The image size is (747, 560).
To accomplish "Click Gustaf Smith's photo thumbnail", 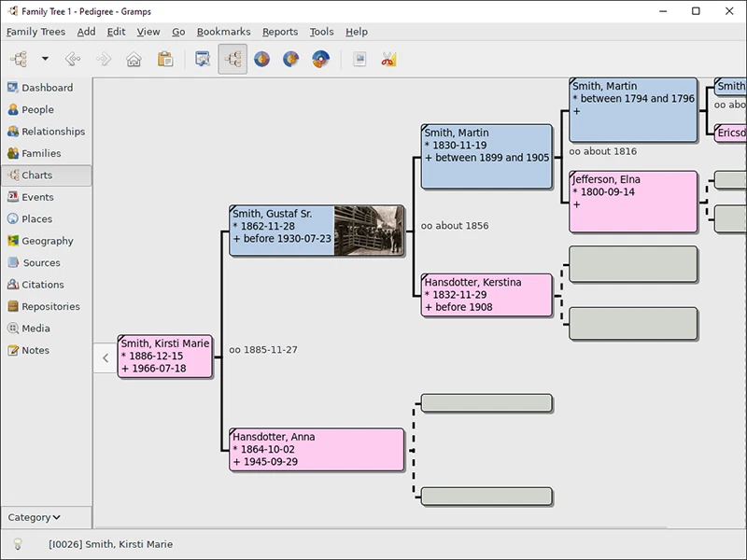I will 371,229.
